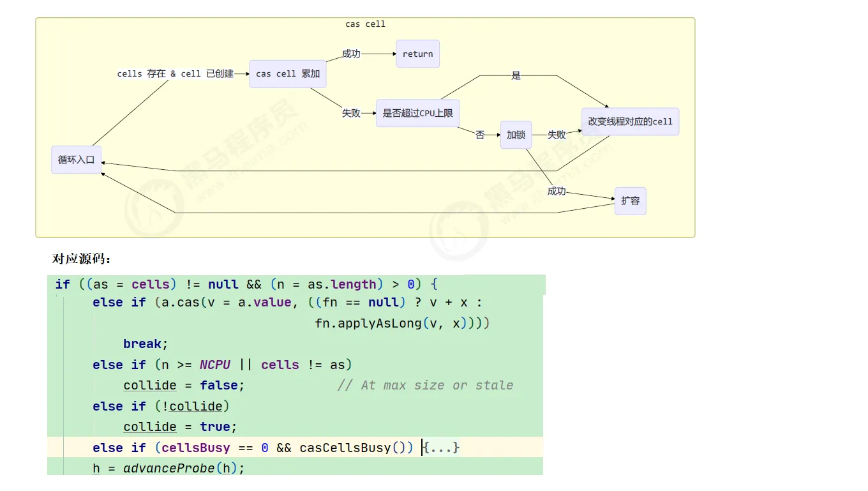Screen dimensions: 868x491
Task: Select the 'cas cell 累加' node
Action: tap(288, 74)
